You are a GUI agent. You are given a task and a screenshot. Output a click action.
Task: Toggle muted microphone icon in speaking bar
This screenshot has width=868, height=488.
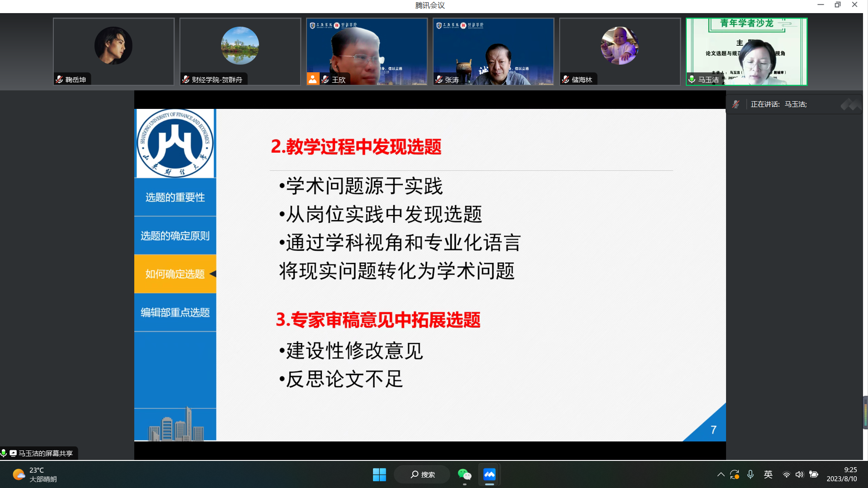tap(736, 104)
